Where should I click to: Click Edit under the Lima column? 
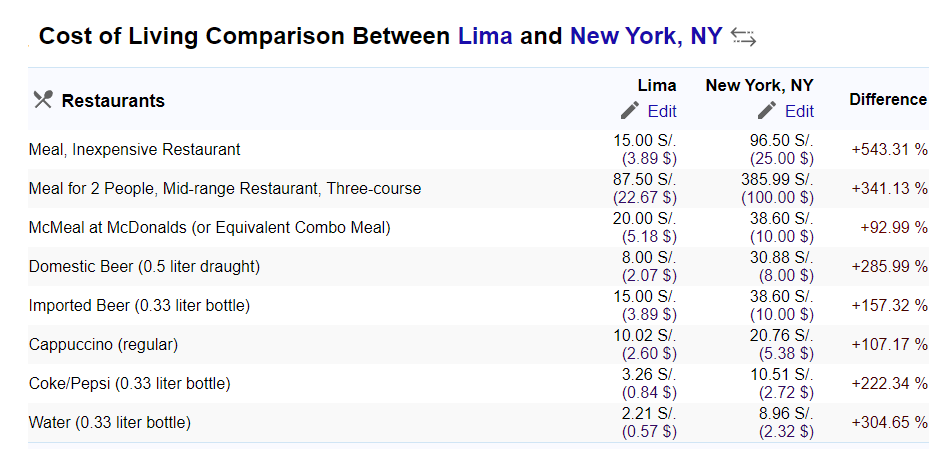click(662, 111)
